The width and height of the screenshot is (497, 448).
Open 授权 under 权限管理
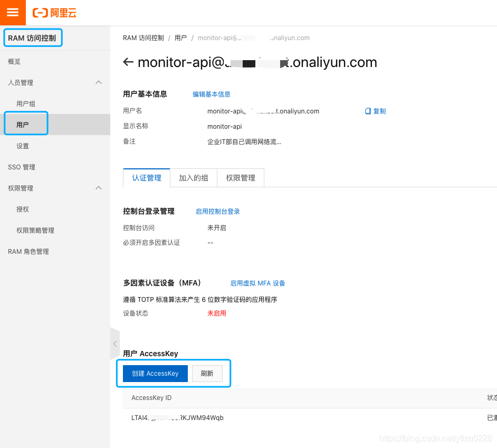pos(23,209)
